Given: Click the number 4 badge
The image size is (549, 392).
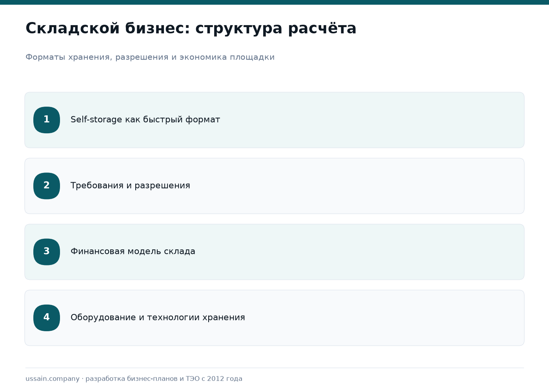Looking at the screenshot, I should (x=47, y=318).
